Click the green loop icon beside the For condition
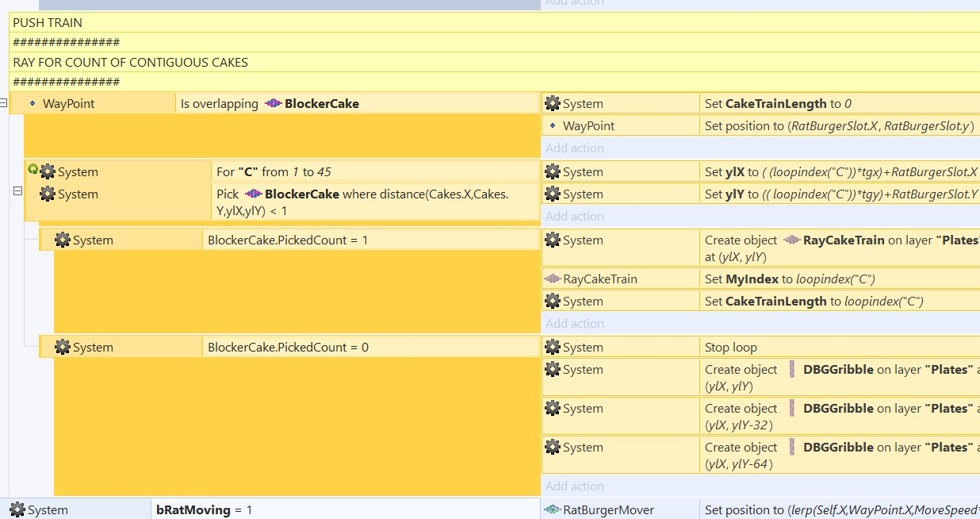The height and width of the screenshot is (519, 980). (x=33, y=169)
